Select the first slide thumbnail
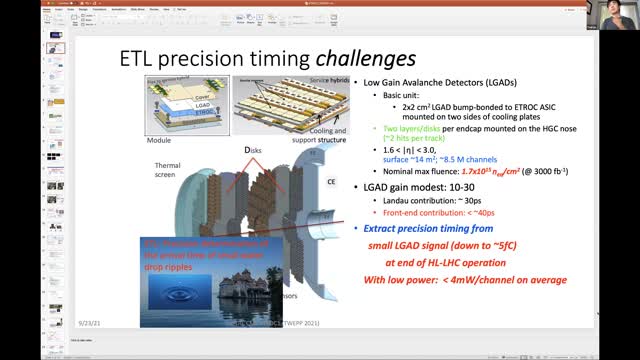The width and height of the screenshot is (640, 360). pos(56,35)
